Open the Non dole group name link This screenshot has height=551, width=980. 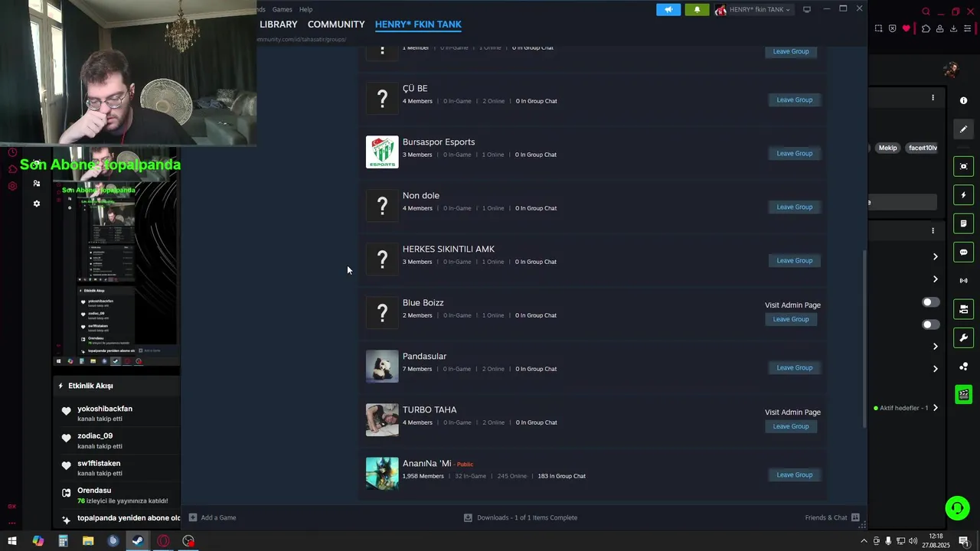421,196
